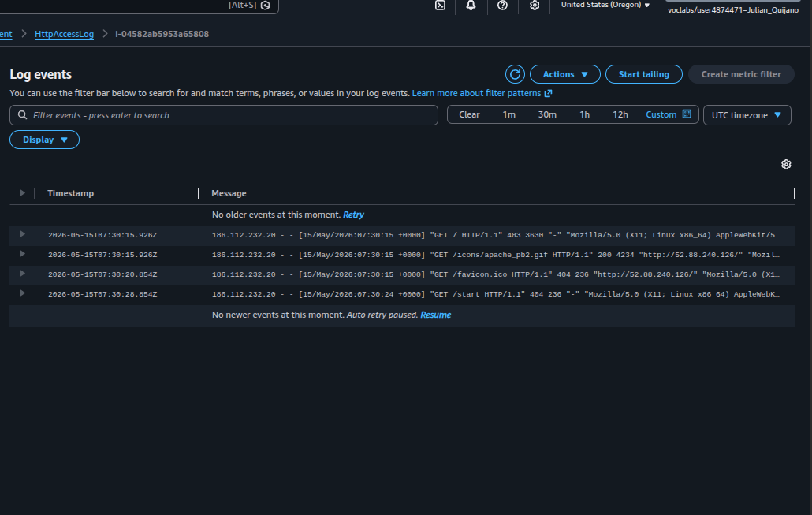Open the notifications bell
This screenshot has height=515, width=812.
click(471, 6)
